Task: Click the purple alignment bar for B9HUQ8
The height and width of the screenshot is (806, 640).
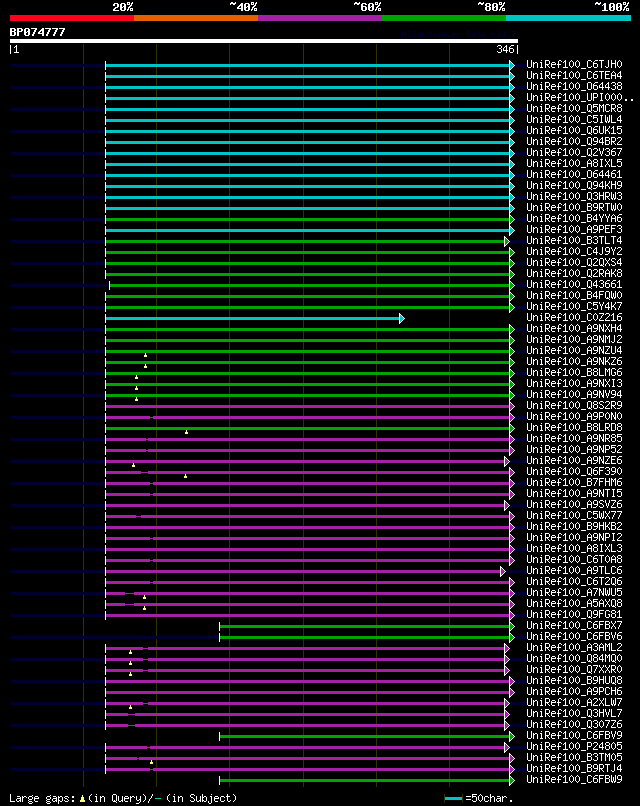Action: coord(307,682)
